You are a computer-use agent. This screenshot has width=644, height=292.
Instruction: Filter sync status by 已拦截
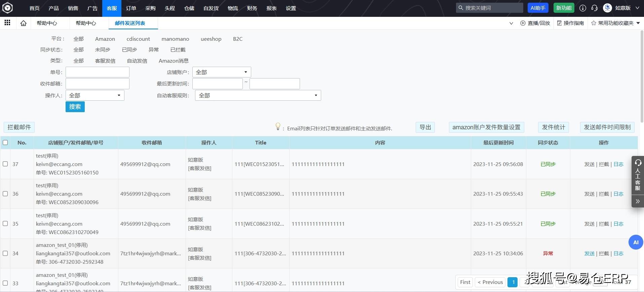pos(178,50)
